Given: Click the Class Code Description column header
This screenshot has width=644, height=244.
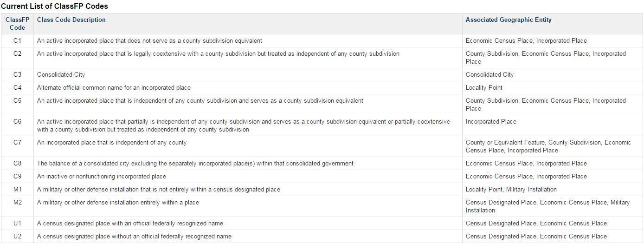Looking at the screenshot, I should pos(71,20).
